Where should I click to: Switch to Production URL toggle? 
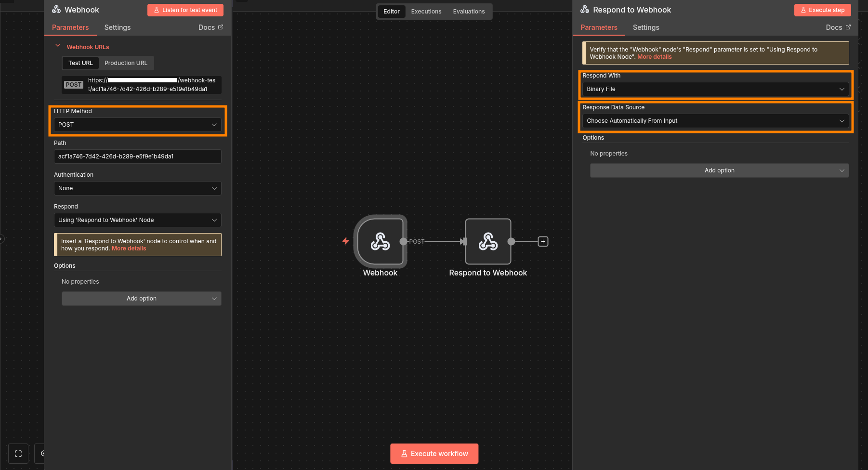click(126, 63)
